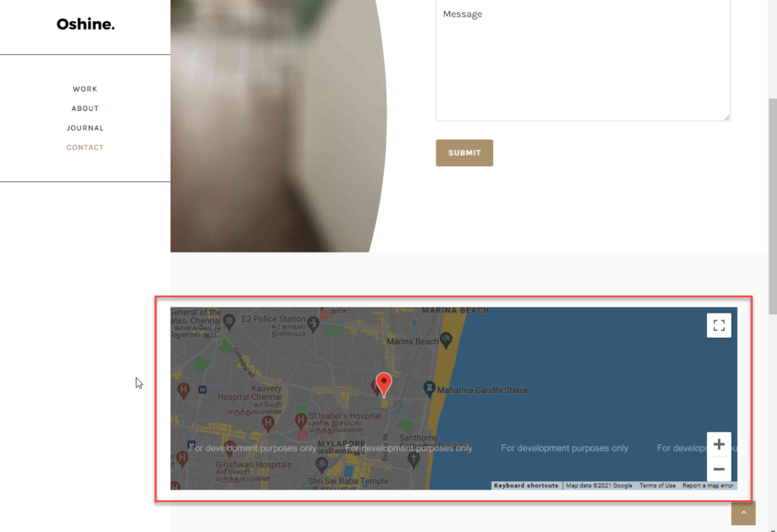Select the Contact menu item
Screen dimensions: 777x532
85,148
